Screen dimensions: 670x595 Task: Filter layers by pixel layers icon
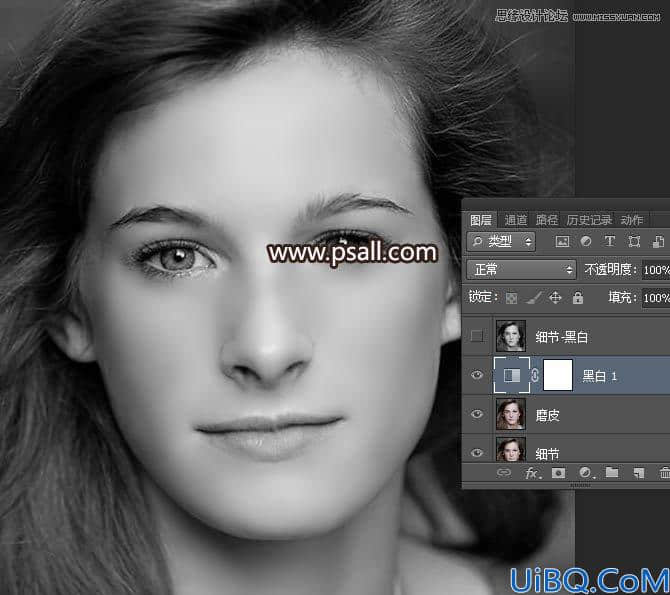[562, 242]
